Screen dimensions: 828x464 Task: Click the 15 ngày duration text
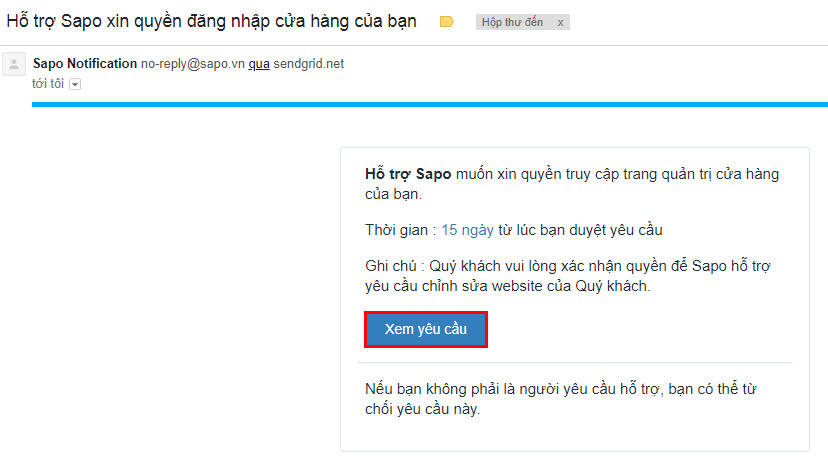[467, 230]
